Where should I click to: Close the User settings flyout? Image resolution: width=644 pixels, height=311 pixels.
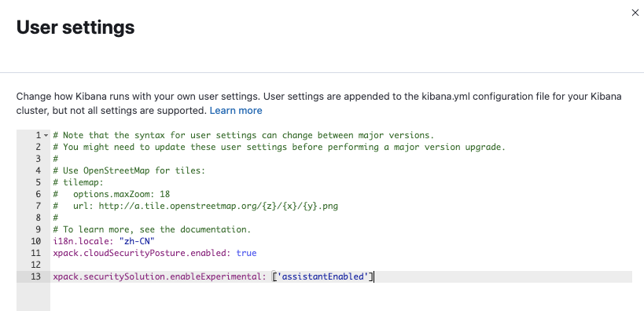click(x=635, y=13)
